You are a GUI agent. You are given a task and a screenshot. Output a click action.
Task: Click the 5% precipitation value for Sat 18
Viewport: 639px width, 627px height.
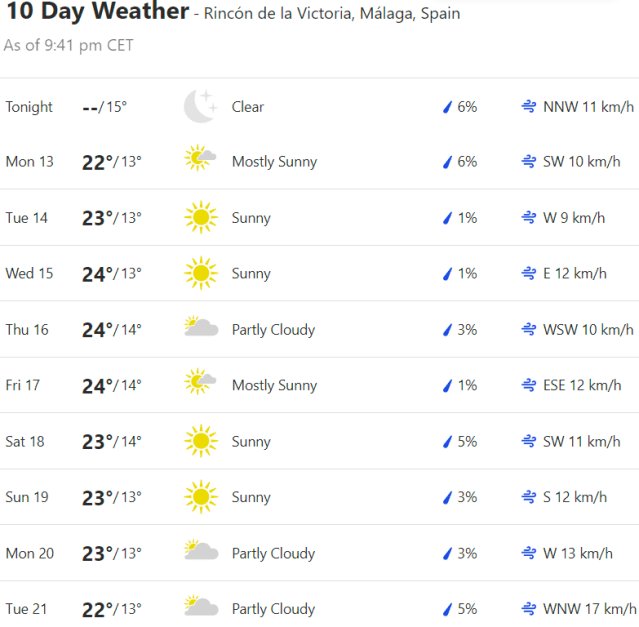pyautogui.click(x=467, y=441)
